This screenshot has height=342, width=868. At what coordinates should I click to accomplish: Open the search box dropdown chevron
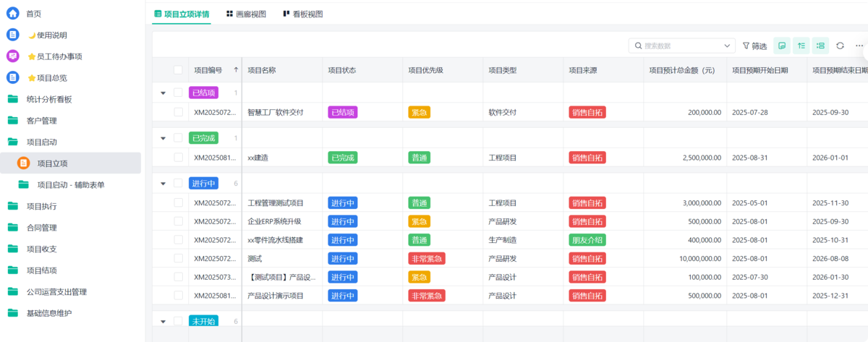(728, 46)
